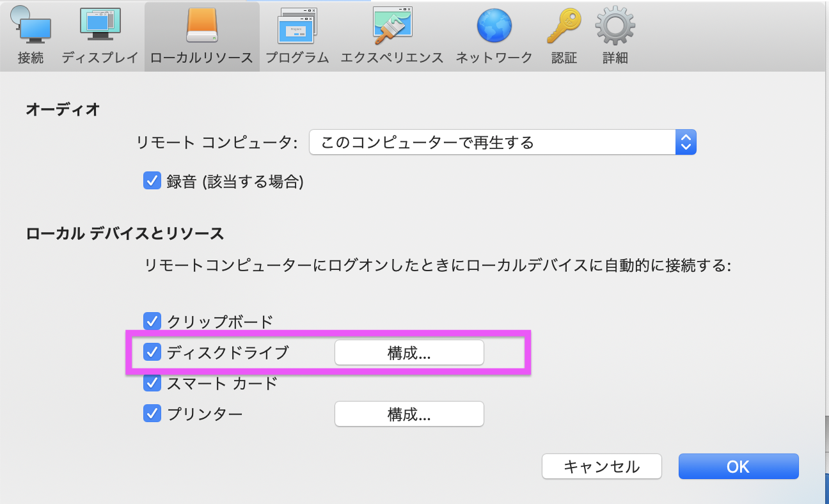Viewport: 829px width, 504px height.
Task: Disable the 録音 (該当する場合) checkbox
Action: 152,181
